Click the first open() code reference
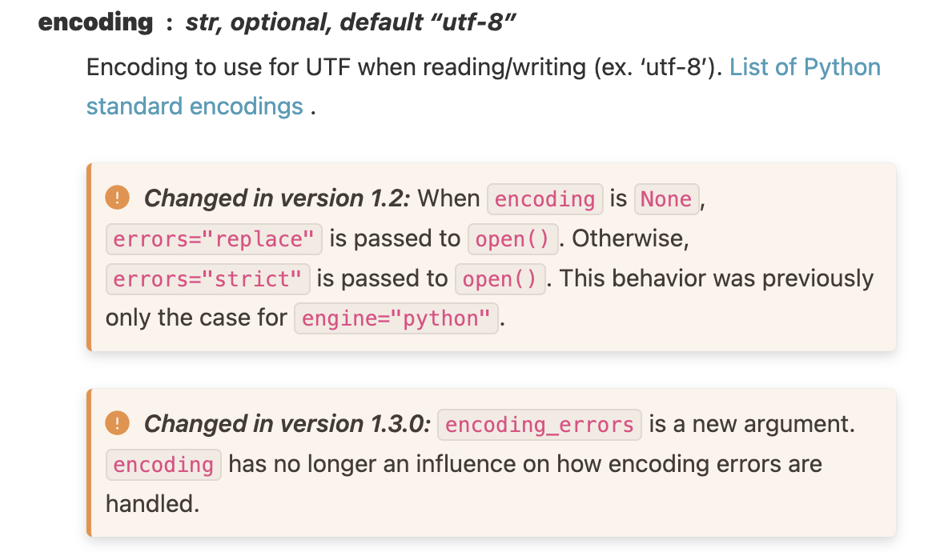 pos(512,238)
